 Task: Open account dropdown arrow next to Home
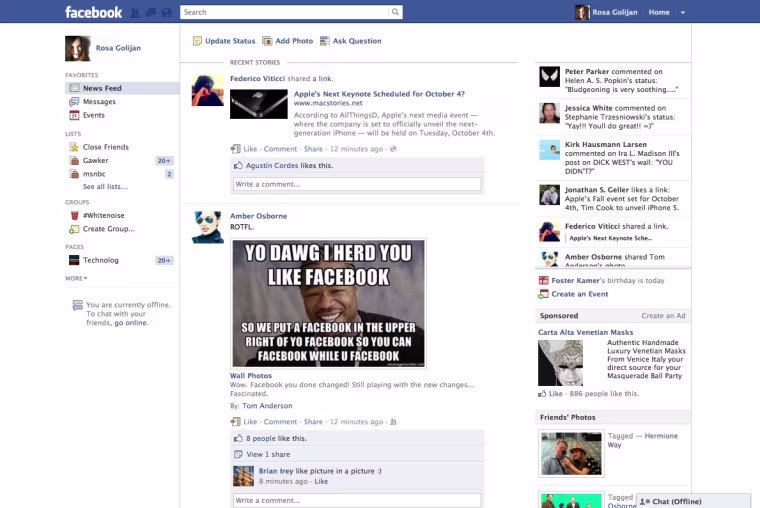pos(682,13)
